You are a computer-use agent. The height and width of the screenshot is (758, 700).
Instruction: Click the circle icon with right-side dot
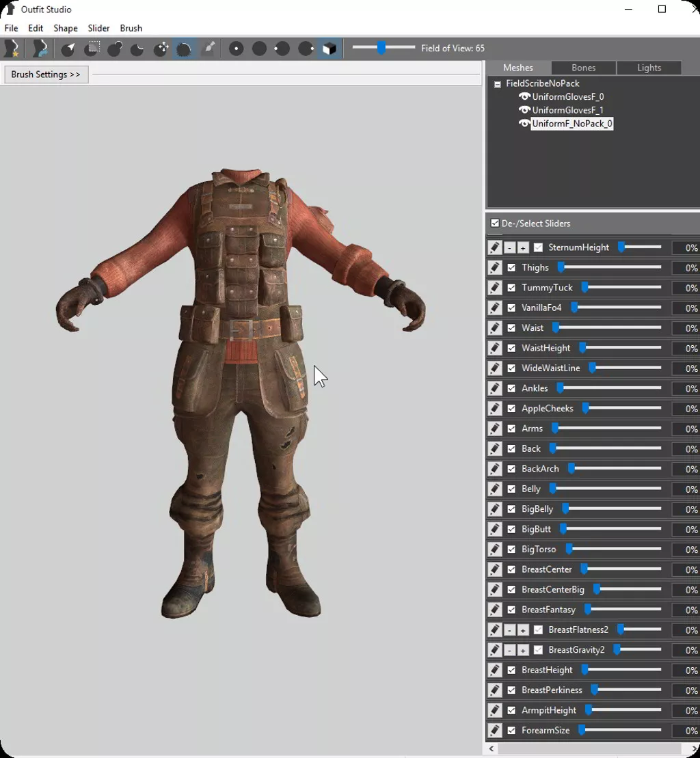click(306, 49)
